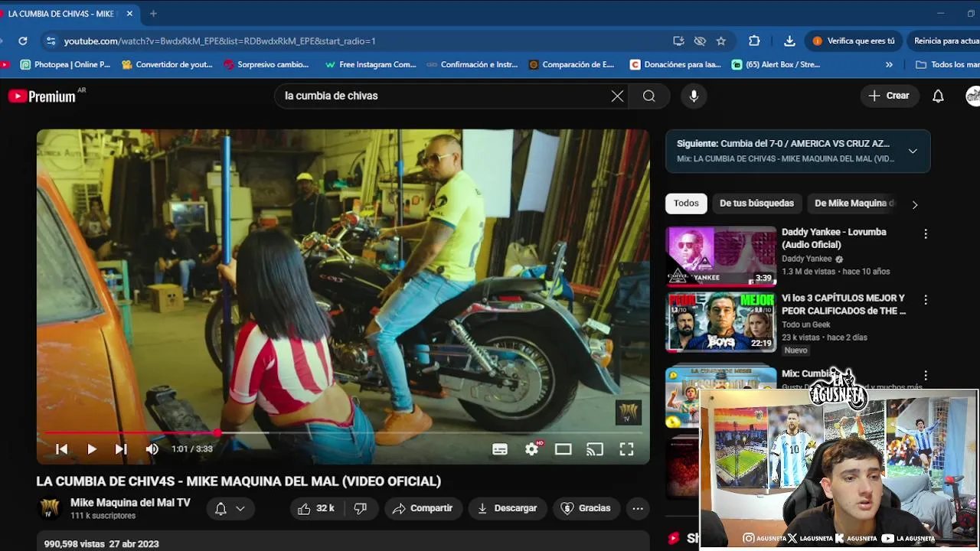Start voice search with microphone icon
Screen dimensions: 980x551
[x=694, y=96]
